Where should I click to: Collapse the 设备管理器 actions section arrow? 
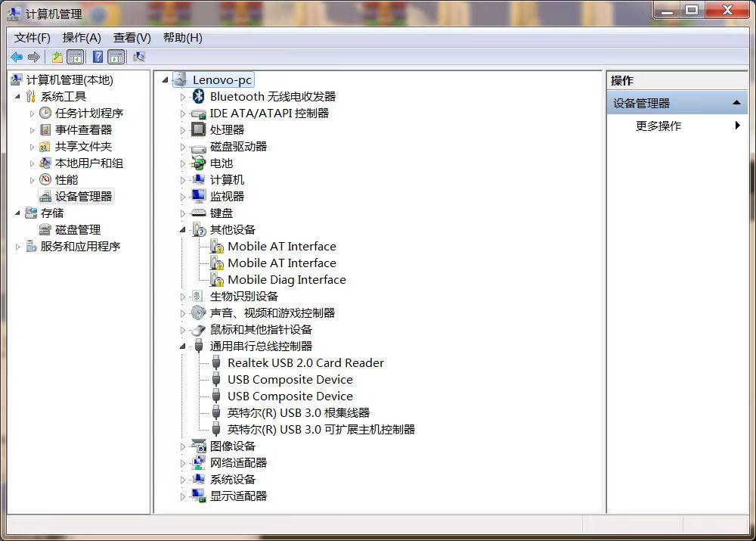tap(736, 103)
